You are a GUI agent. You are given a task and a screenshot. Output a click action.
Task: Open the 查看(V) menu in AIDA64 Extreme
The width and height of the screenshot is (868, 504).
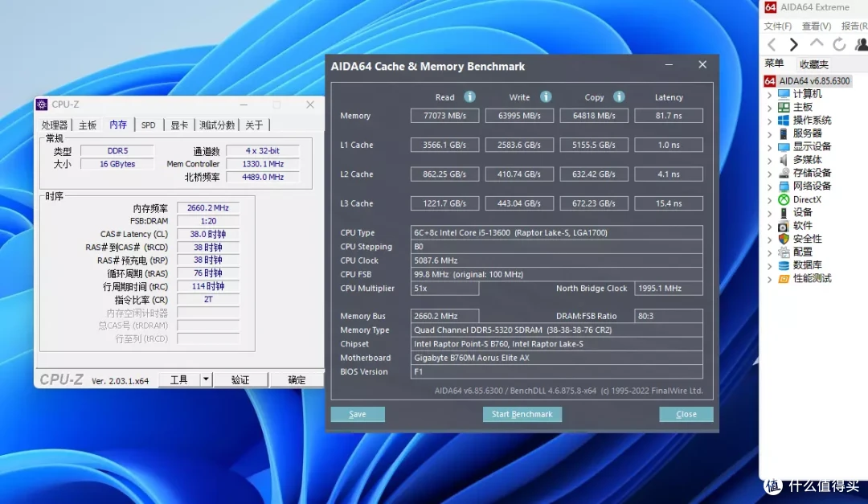[x=817, y=26]
